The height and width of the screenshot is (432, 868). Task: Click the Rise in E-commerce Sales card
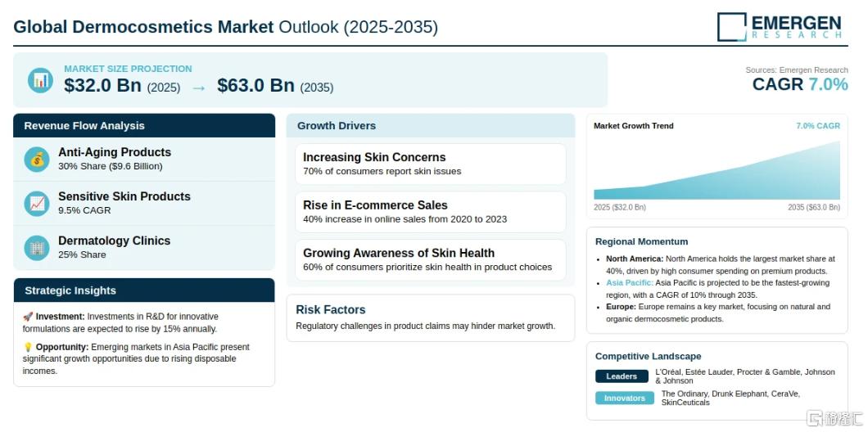coord(431,212)
